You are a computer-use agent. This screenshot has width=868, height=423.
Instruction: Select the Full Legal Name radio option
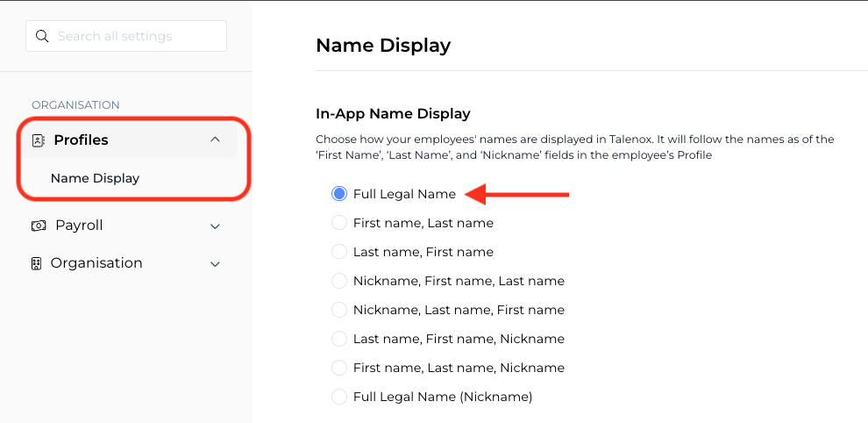point(338,194)
